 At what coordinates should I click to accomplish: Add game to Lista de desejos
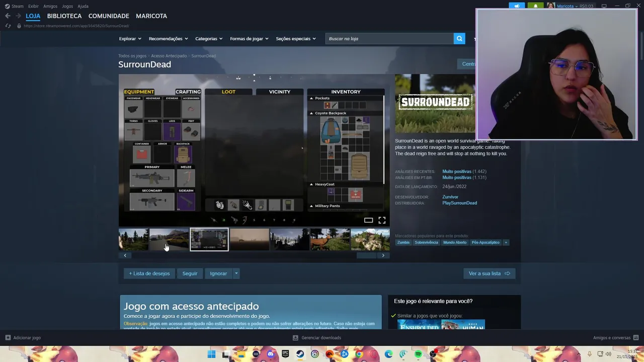point(149,274)
